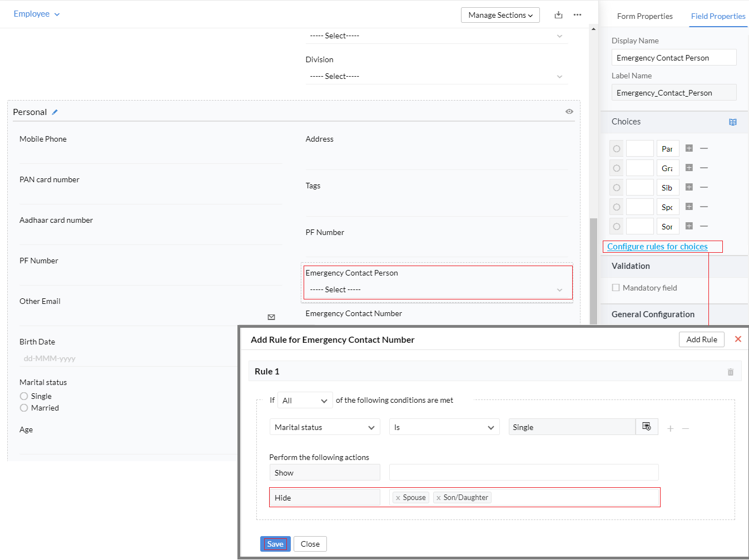The height and width of the screenshot is (560, 749).
Task: Add a choice after the Spo row
Action: point(689,207)
